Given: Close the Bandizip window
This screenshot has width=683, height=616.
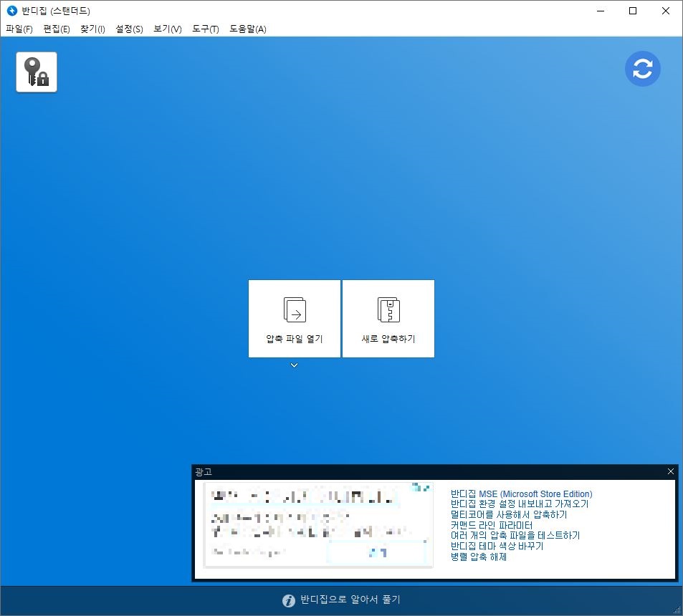Looking at the screenshot, I should pos(666,11).
